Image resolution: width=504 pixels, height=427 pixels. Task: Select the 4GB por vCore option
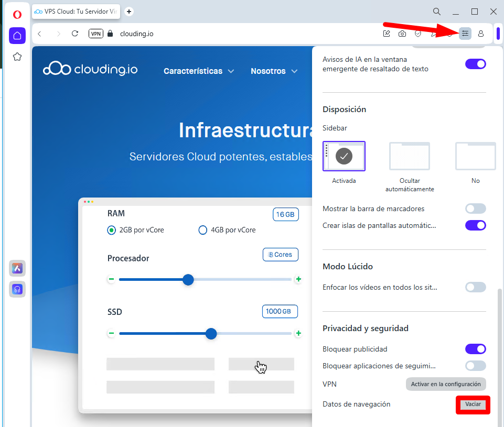203,230
